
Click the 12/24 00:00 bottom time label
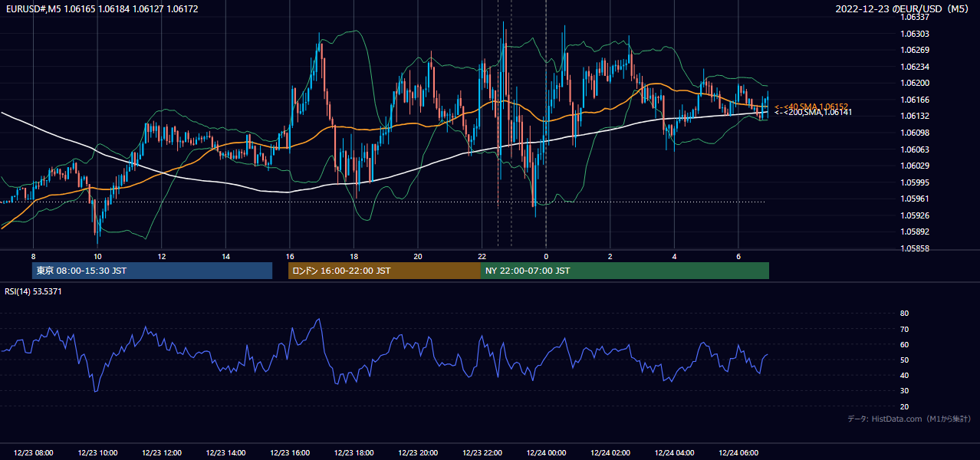pos(546,453)
